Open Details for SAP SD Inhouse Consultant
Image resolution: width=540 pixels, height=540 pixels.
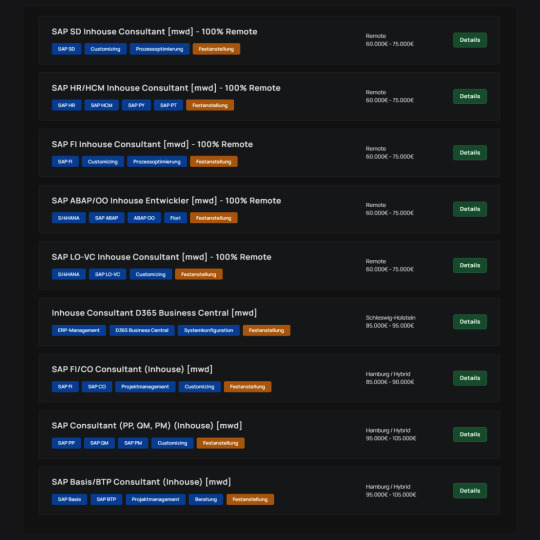[x=470, y=40]
